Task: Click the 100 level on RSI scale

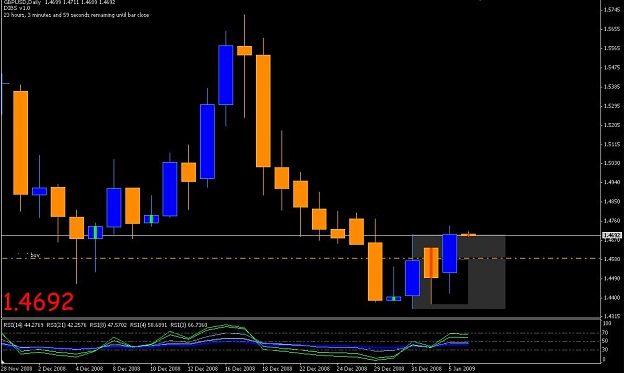Action: [x=607, y=323]
